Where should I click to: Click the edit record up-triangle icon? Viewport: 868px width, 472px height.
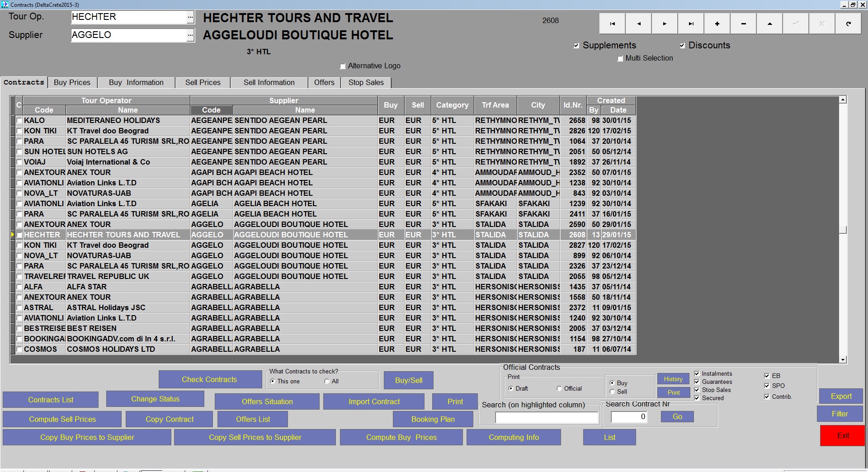click(x=769, y=24)
